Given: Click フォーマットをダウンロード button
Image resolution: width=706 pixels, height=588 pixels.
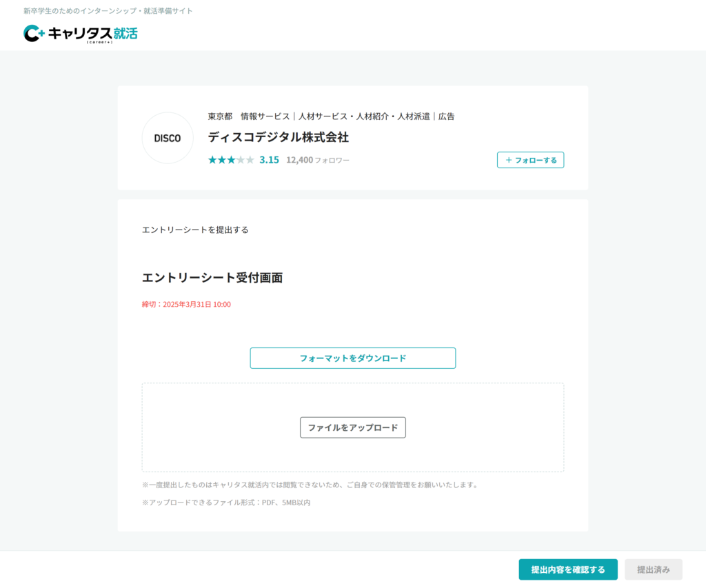Looking at the screenshot, I should (x=353, y=358).
